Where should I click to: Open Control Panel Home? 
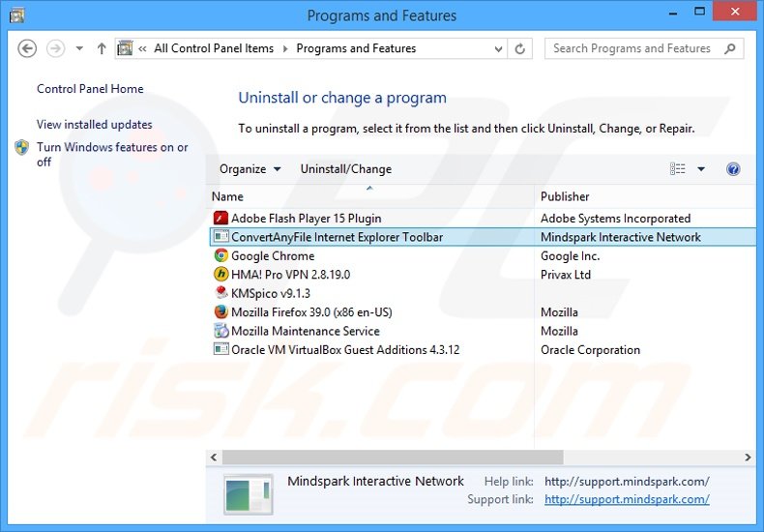90,89
